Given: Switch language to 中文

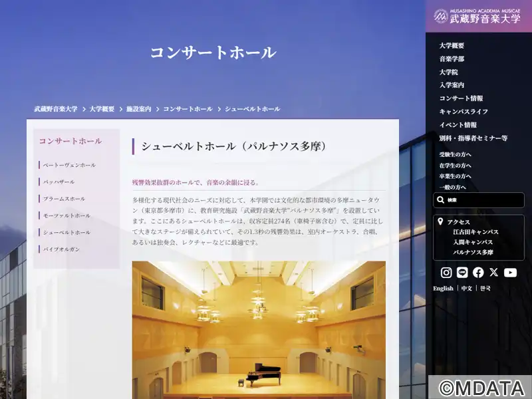Looking at the screenshot, I should [467, 289].
